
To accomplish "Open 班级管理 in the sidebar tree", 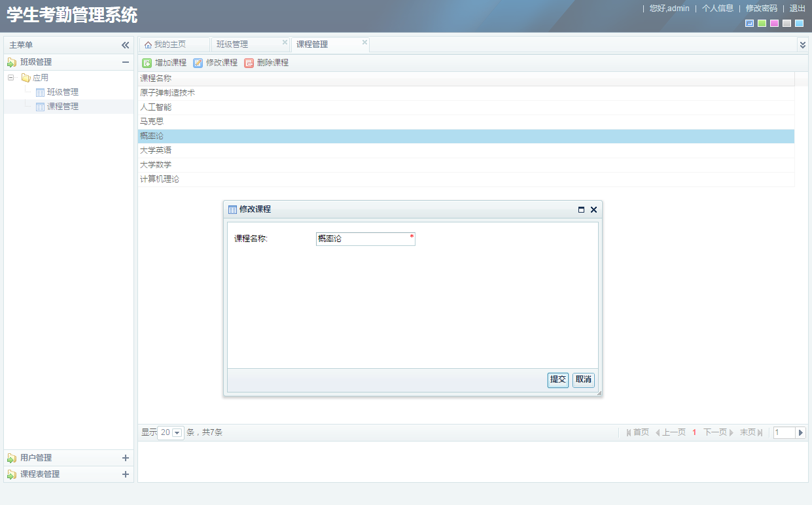I will tap(63, 92).
